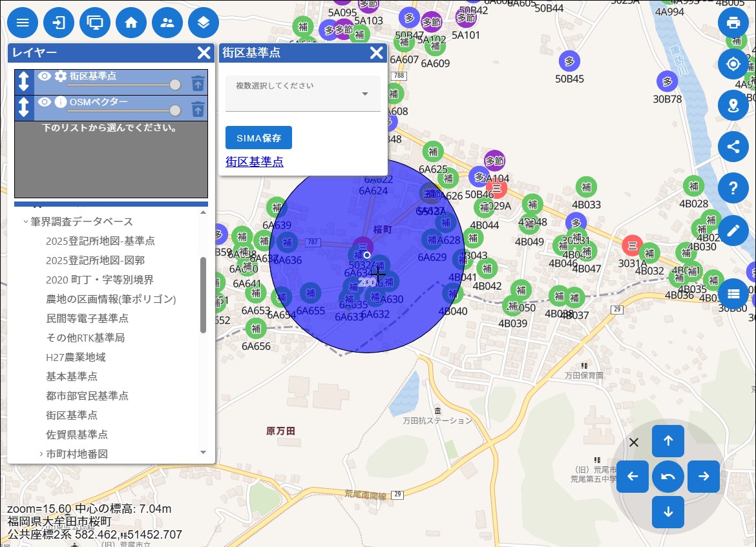Open the 街区基準点 hyperlink

coord(254,162)
